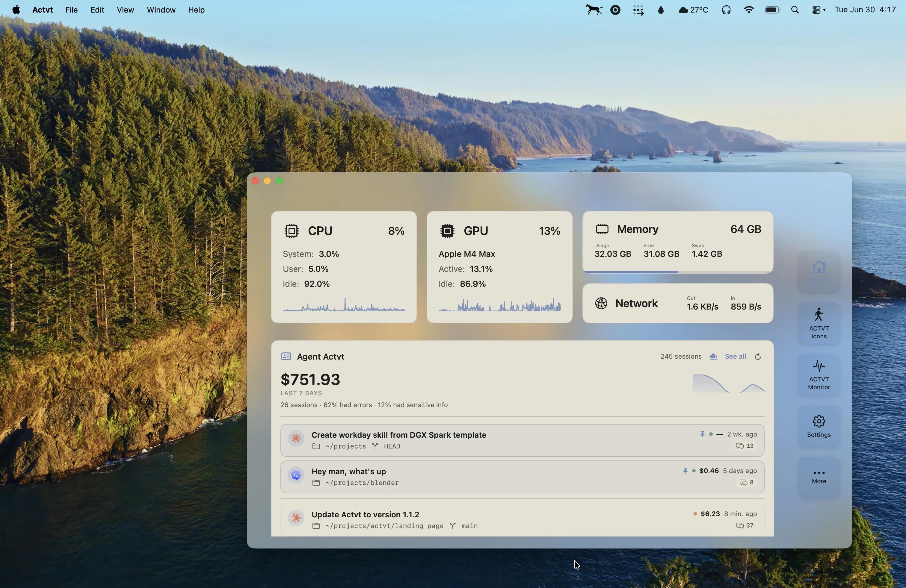
Task: Click the bar chart icon beside See all
Action: click(714, 356)
